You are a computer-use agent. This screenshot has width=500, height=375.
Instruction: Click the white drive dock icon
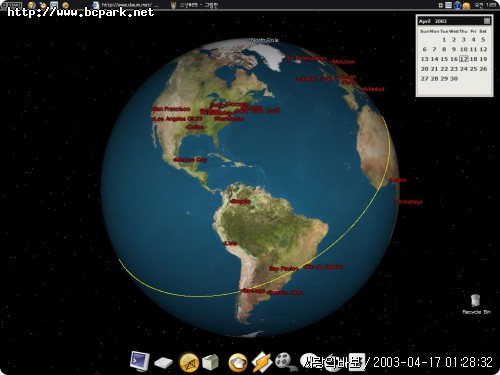click(x=163, y=363)
